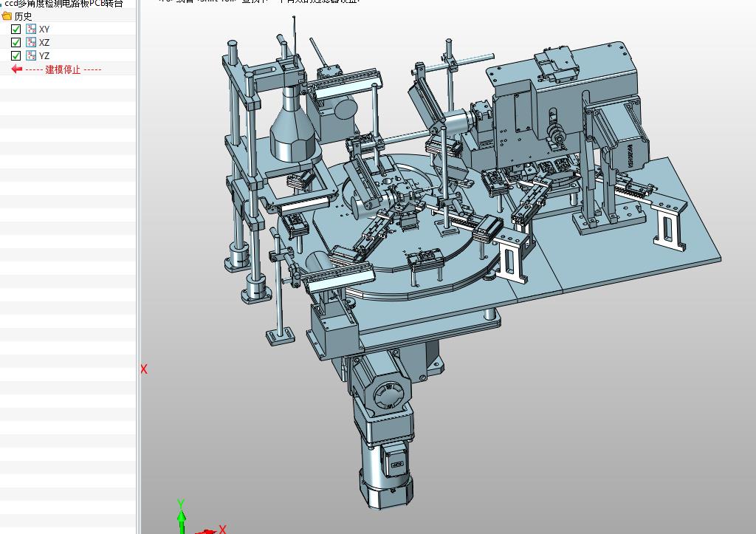Toggle the YZ plane checkbox
Viewport: 756px width, 534px height.
pos(16,56)
